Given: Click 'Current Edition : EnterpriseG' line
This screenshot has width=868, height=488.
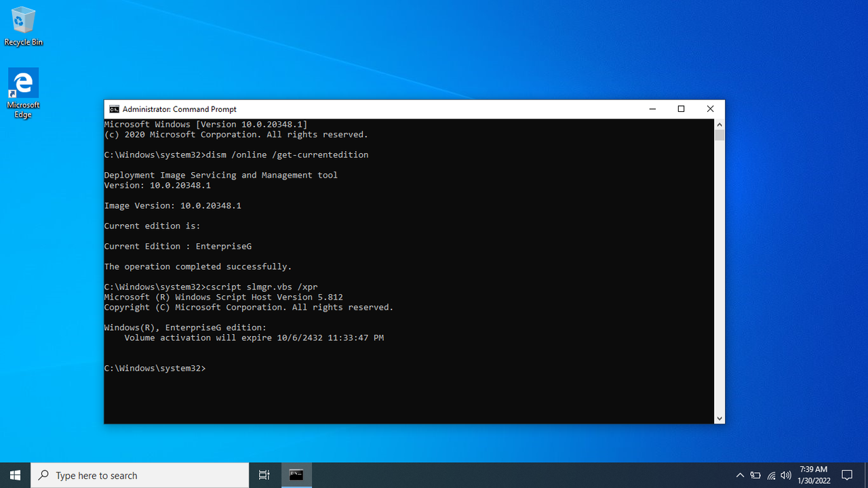Looking at the screenshot, I should tap(178, 246).
